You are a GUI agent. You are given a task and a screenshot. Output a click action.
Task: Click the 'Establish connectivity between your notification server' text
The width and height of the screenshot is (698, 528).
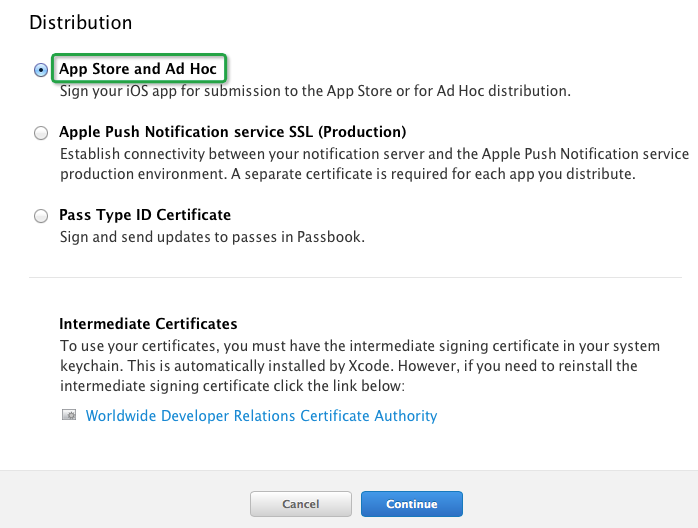(x=374, y=154)
